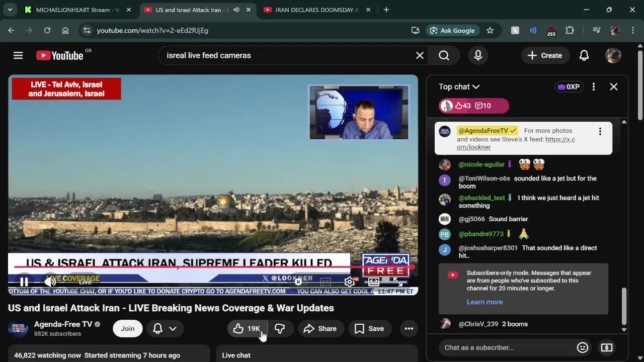Mute audio on the playing tab
Image resolution: width=644 pixels, height=362 pixels.
(236, 10)
